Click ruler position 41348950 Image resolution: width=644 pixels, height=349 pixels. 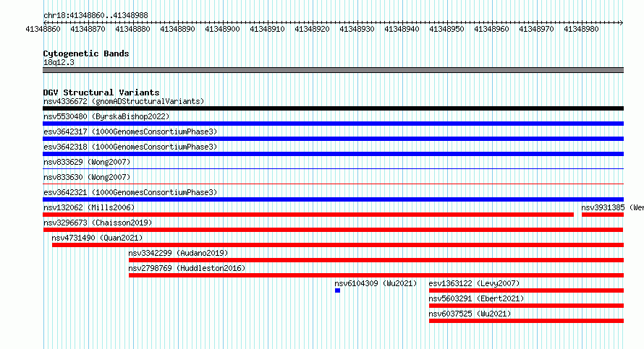pos(446,29)
